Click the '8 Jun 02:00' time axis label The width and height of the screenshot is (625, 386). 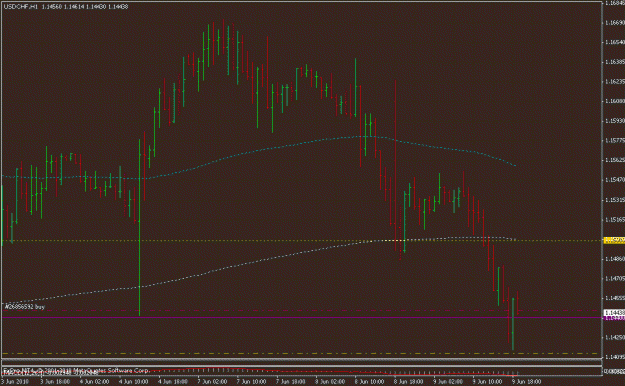330,382
